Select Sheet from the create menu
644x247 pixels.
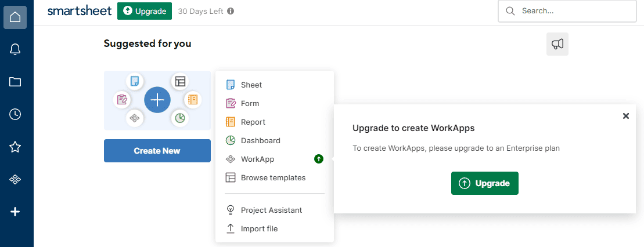point(274,85)
